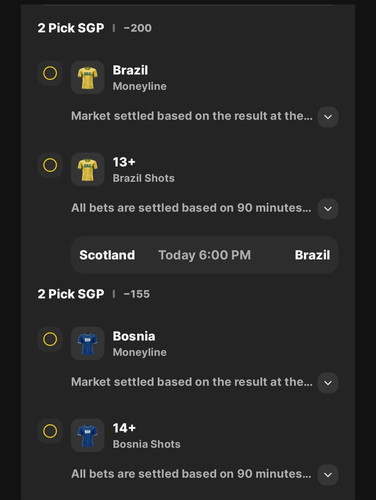This screenshot has height=500, width=376.
Task: Click the 2 Pick SGP -200 header
Action: [94, 28]
